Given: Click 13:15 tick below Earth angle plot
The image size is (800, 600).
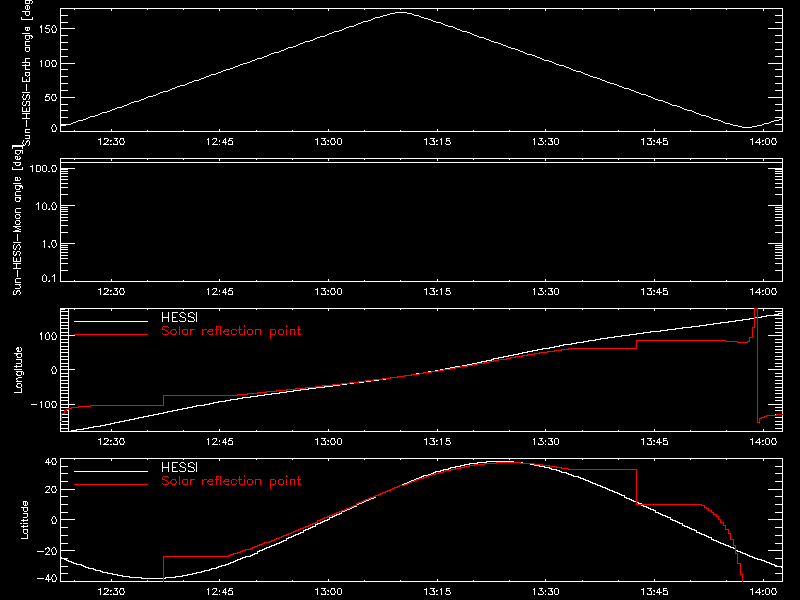Looking at the screenshot, I should click(x=437, y=142).
